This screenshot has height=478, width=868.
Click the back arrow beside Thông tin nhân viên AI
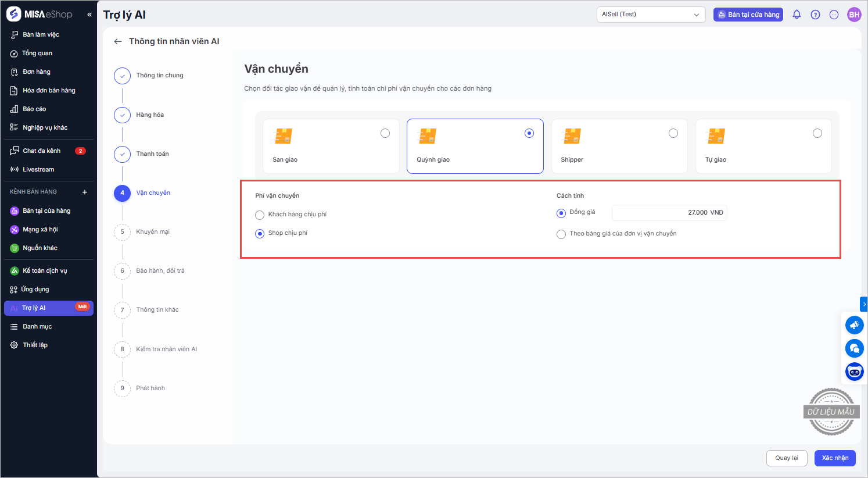click(x=118, y=41)
